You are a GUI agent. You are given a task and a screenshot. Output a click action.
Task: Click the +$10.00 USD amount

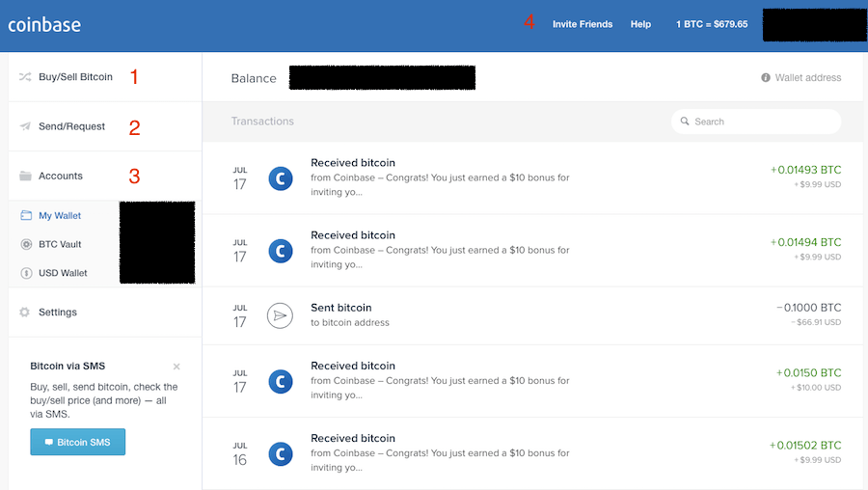coord(816,388)
